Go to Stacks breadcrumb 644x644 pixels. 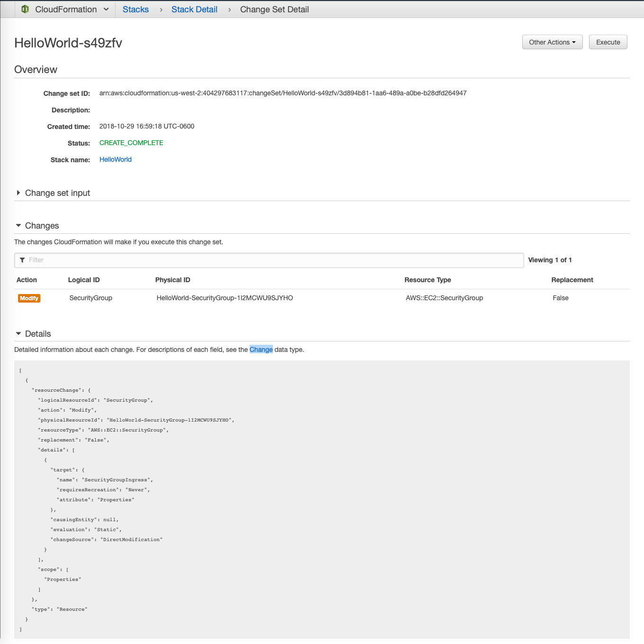136,9
